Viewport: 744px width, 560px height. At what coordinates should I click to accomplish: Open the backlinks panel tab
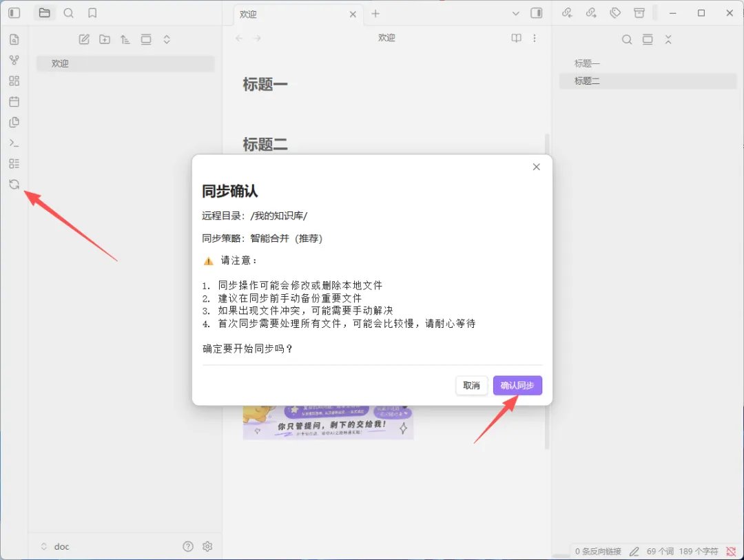pyautogui.click(x=567, y=13)
